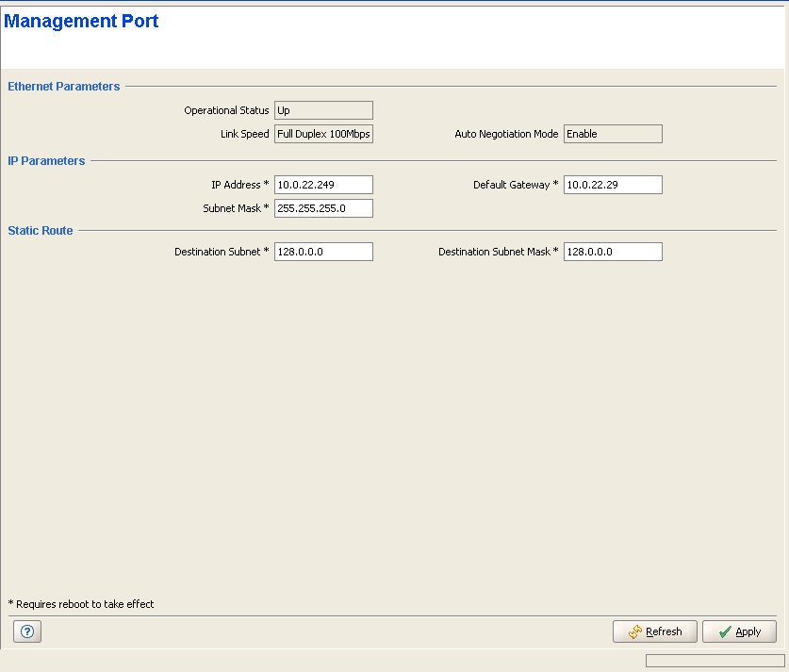Click the read-only Operational Status box
This screenshot has height=672, width=789.
pyautogui.click(x=323, y=110)
